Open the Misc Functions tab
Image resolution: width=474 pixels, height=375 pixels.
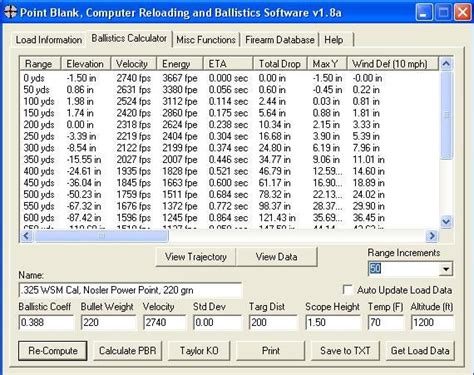[206, 40]
